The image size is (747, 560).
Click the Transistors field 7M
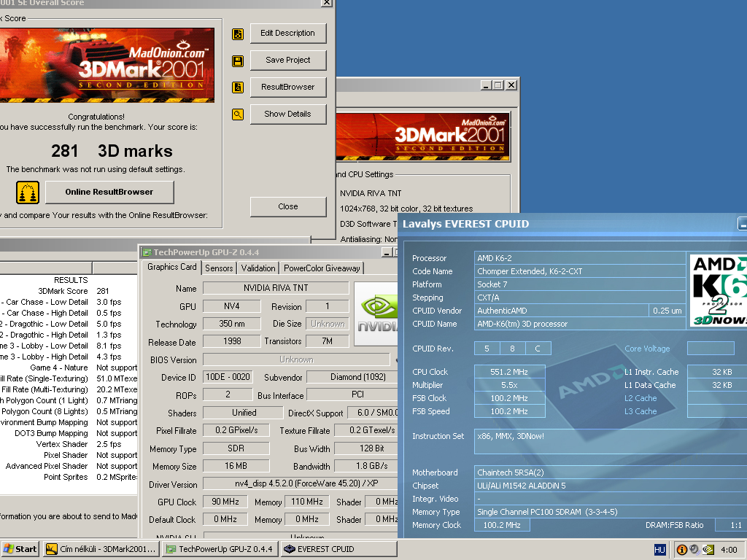[x=327, y=341]
